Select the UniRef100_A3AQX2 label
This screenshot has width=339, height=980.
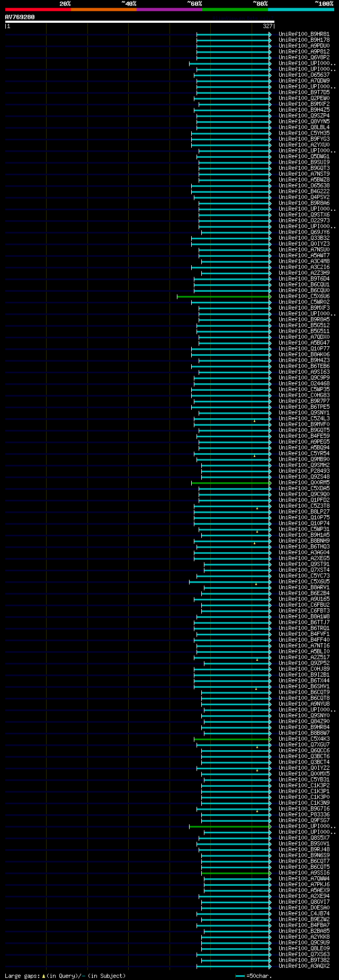pos(304,966)
